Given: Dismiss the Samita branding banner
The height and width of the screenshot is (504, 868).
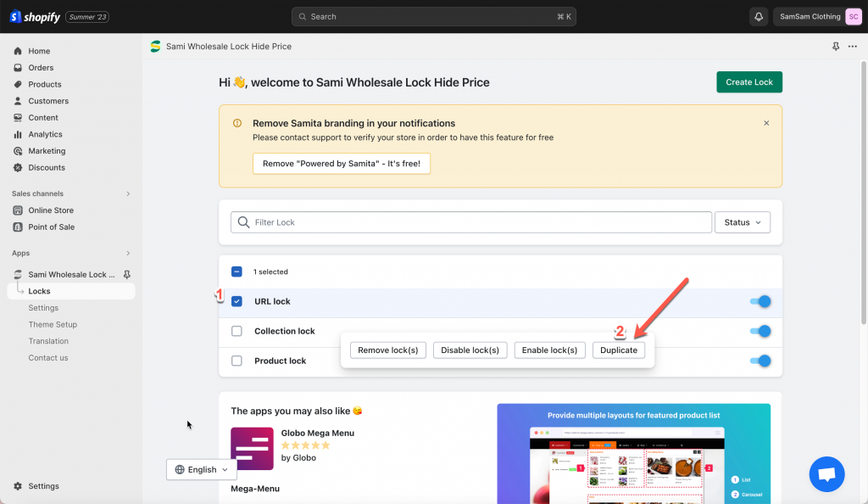Looking at the screenshot, I should [x=766, y=123].
